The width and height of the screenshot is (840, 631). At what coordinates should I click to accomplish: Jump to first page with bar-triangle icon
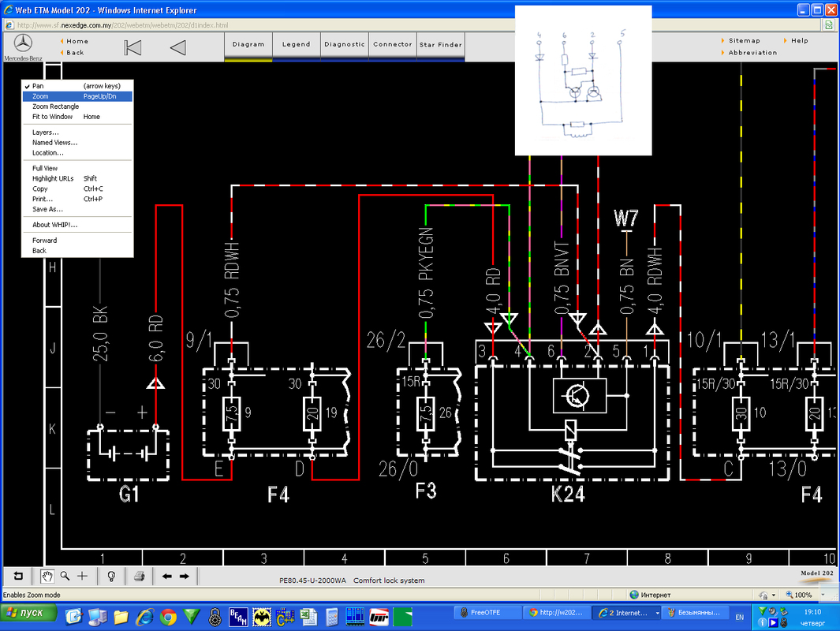[x=133, y=47]
